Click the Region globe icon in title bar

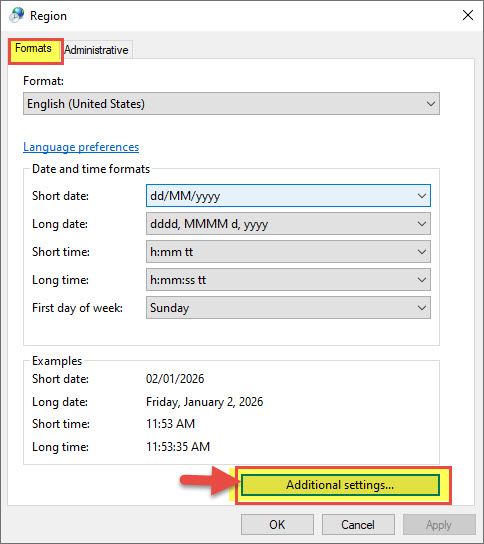pyautogui.click(x=16, y=15)
